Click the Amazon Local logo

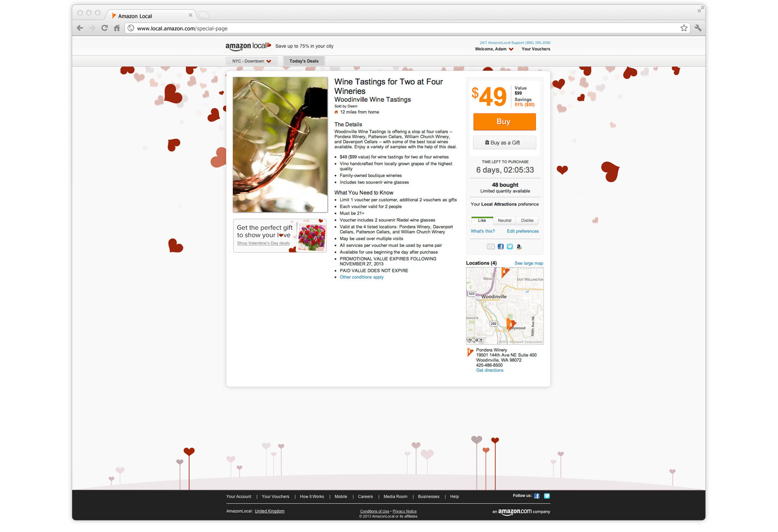[x=248, y=46]
